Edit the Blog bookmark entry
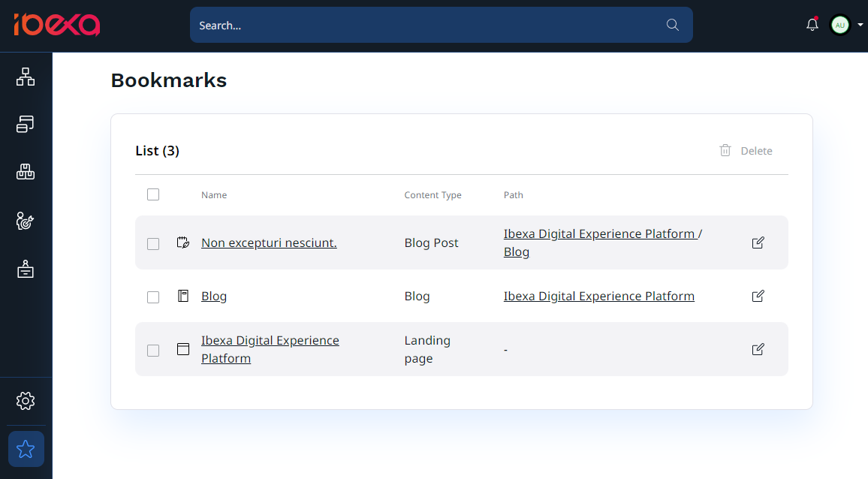 point(758,296)
